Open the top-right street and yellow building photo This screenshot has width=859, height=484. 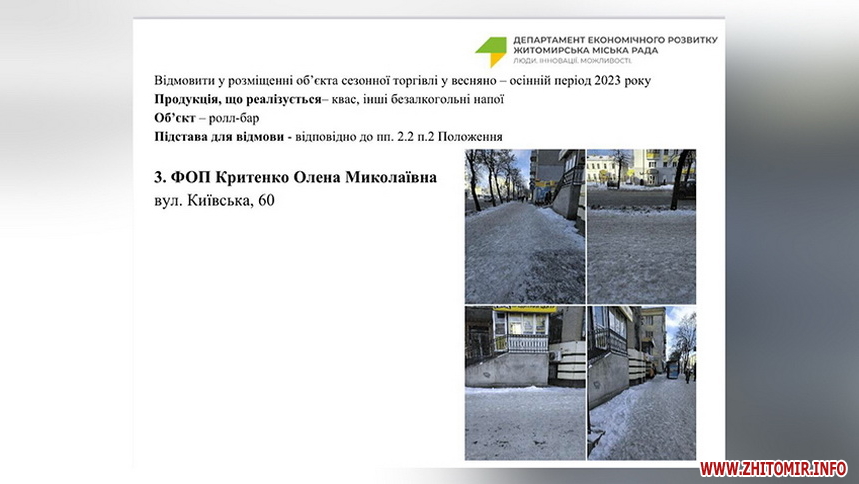click(x=640, y=226)
